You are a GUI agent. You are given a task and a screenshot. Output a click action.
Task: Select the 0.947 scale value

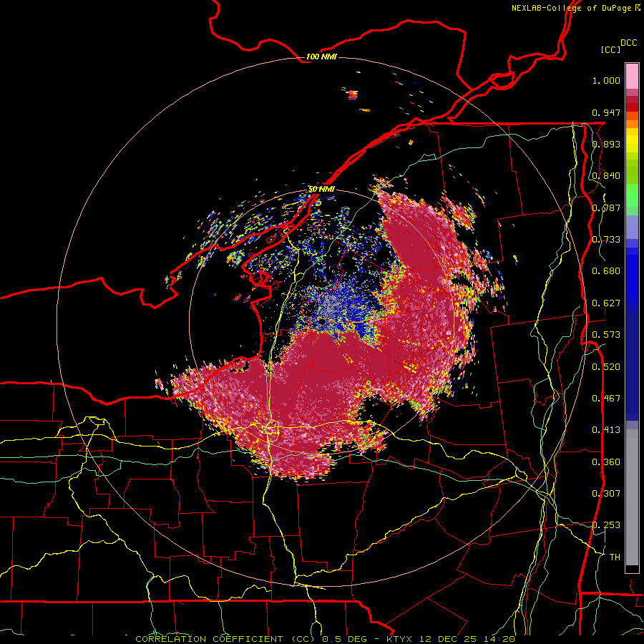pyautogui.click(x=606, y=112)
